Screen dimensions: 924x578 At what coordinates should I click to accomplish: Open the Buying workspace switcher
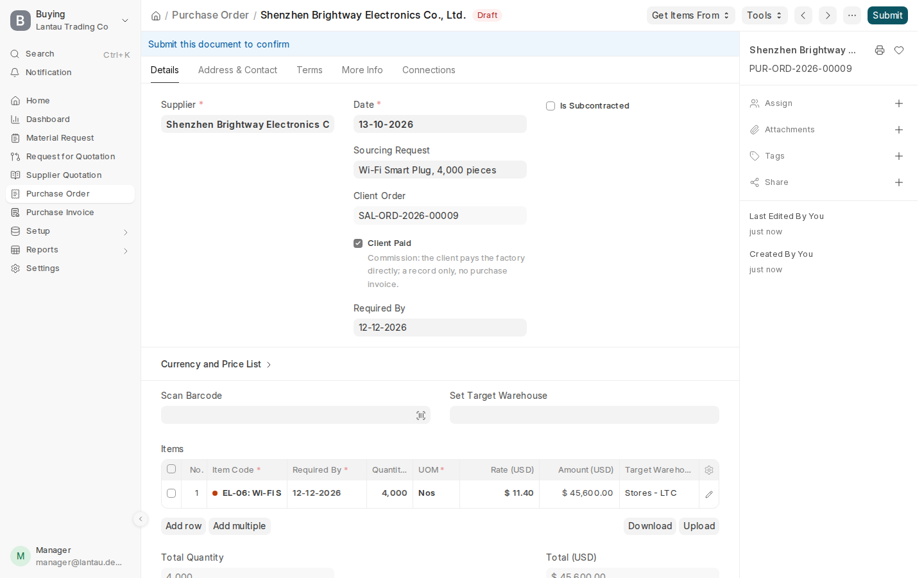(70, 21)
